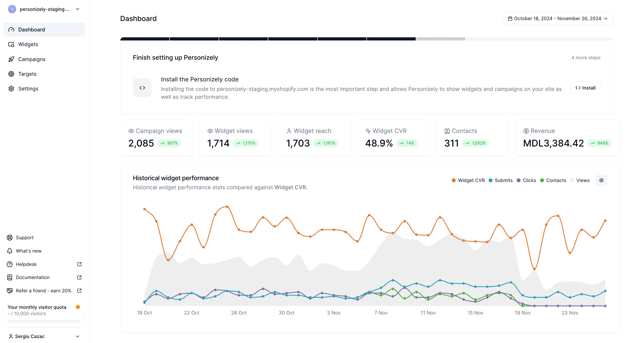Click the code brackets icon tile
This screenshot has height=343, width=644.
click(x=142, y=88)
